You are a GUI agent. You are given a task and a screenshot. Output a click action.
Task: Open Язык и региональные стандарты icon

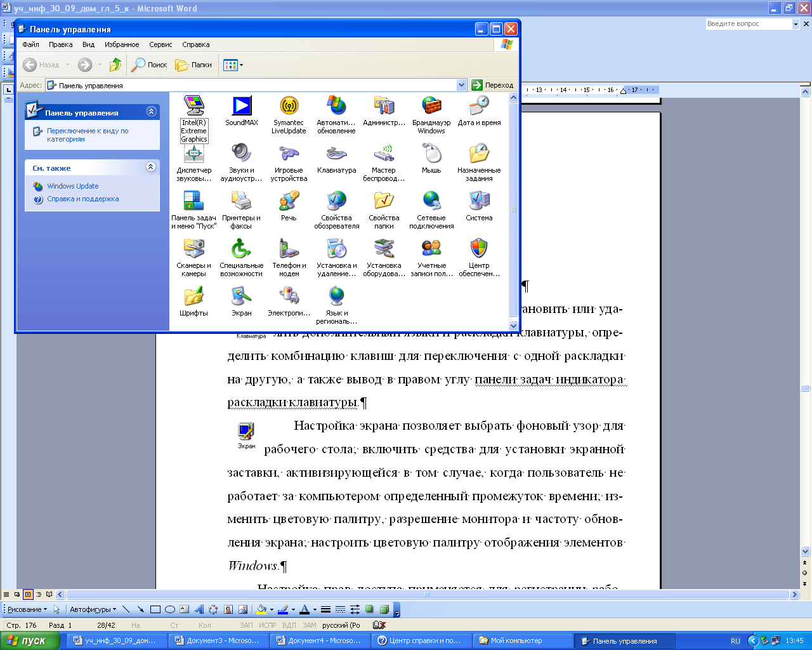tap(336, 296)
